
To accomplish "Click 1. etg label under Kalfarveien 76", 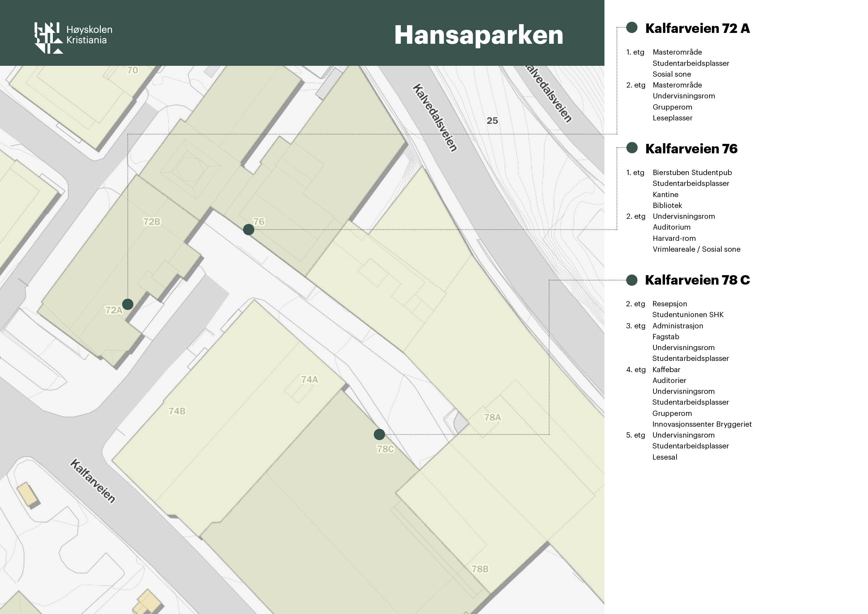I will [x=636, y=173].
